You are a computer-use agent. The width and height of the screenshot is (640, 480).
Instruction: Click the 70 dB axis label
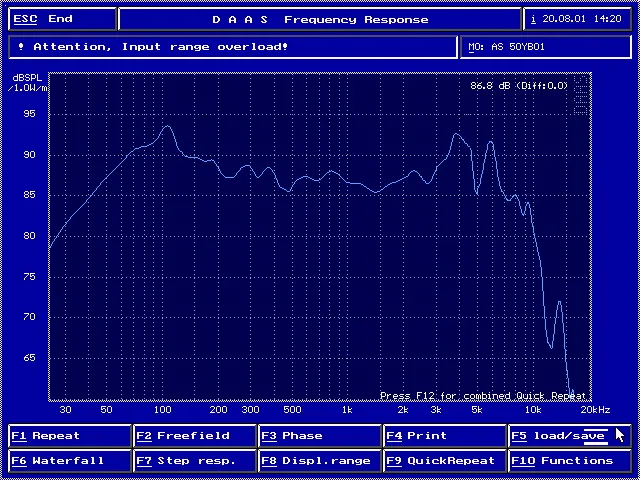click(x=30, y=317)
